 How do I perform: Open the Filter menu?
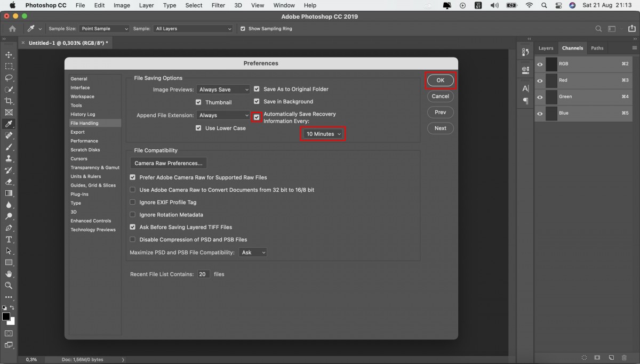(218, 5)
